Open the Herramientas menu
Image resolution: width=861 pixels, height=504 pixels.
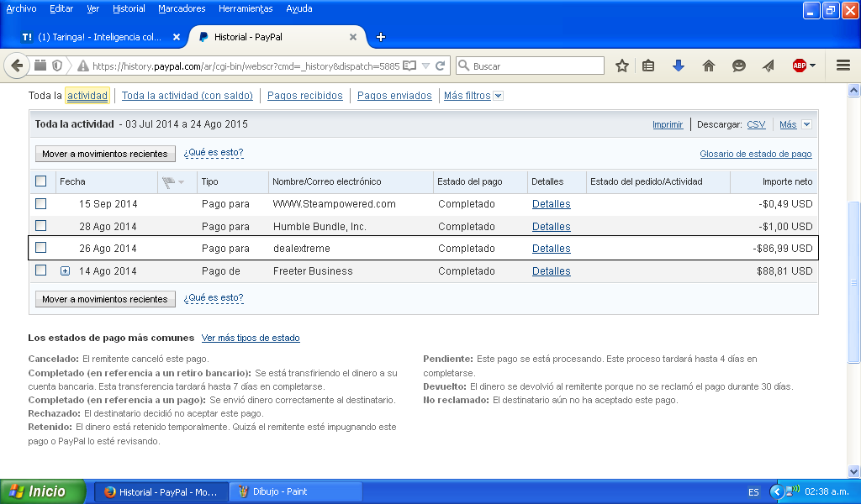246,8
